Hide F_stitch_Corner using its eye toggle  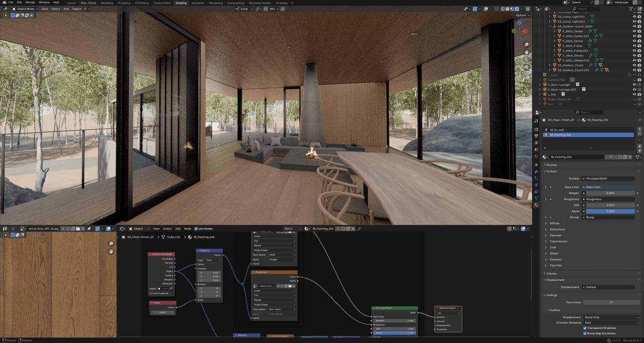click(x=634, y=41)
